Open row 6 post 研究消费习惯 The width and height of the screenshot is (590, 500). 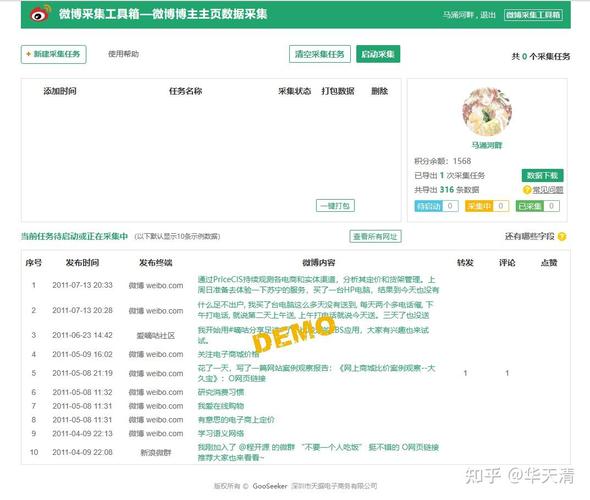pos(221,392)
